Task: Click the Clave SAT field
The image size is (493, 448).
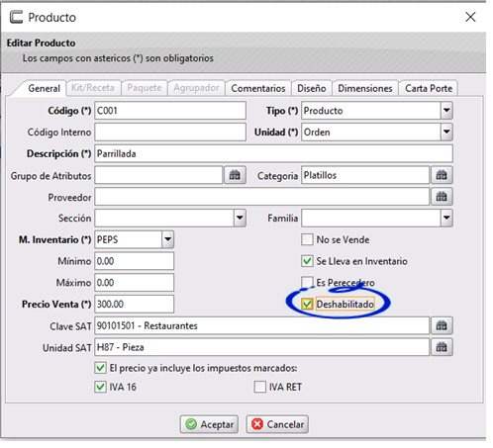Action: (262, 325)
